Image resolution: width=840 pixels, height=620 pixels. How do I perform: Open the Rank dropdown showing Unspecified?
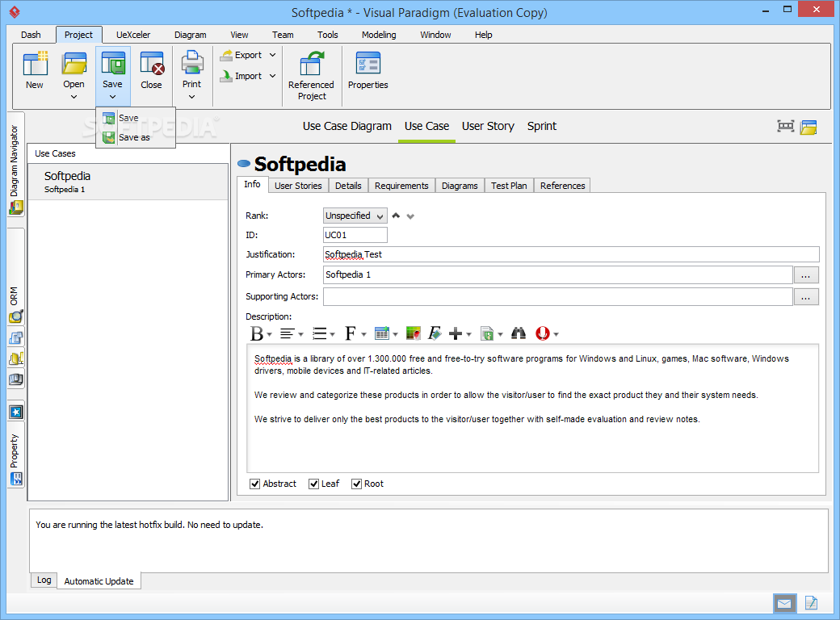(x=355, y=216)
